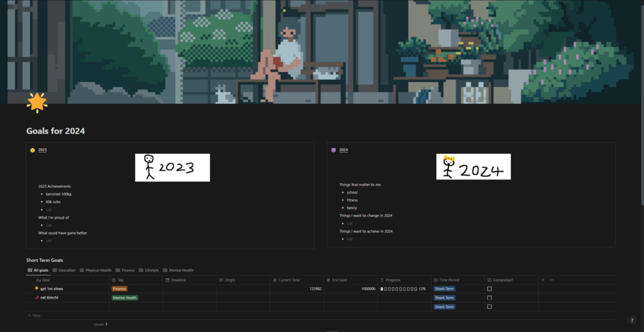Open the Finance tag dropdown cell
Viewport: 644px width, 332px height.
click(x=120, y=289)
